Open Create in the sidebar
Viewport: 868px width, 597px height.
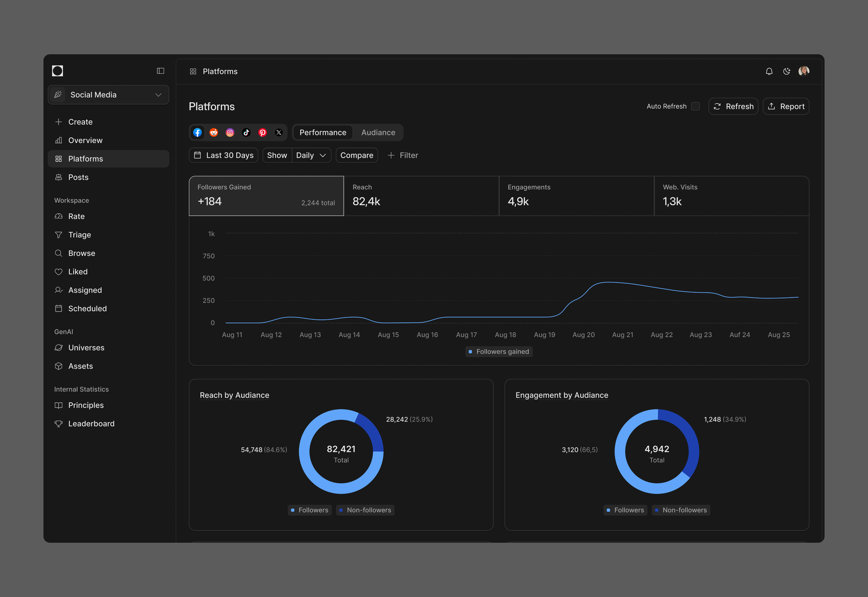click(108, 122)
